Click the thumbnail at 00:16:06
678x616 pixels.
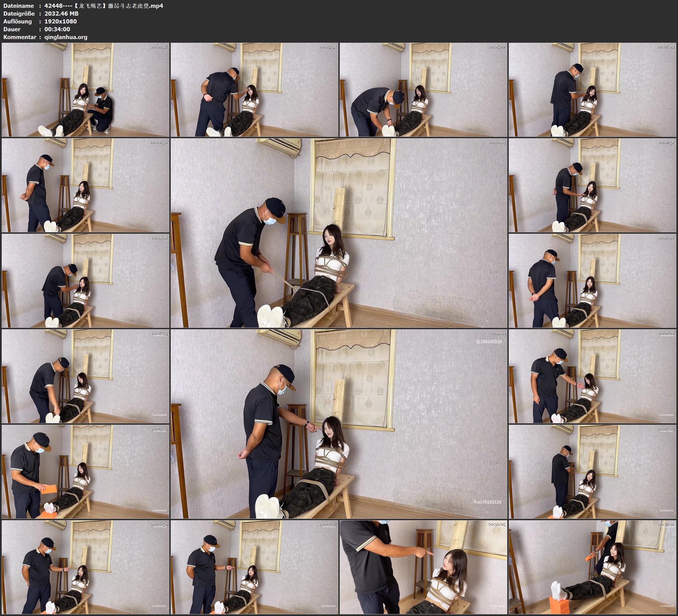point(592,281)
